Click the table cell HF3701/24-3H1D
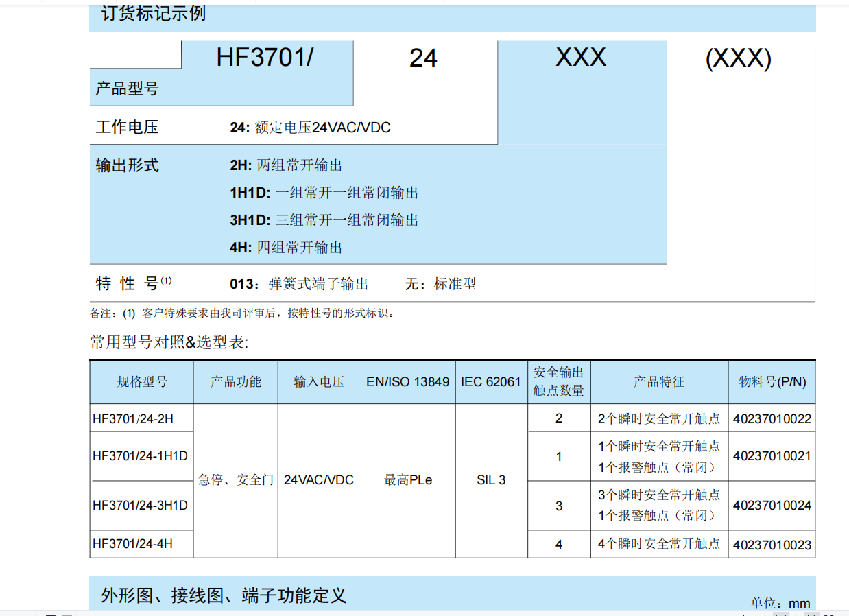This screenshot has height=616, width=849. (140, 506)
